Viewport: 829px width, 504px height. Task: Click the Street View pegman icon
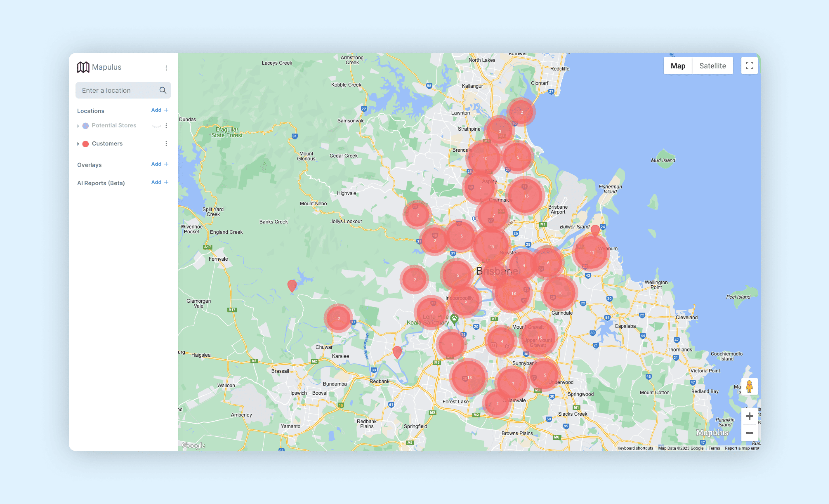tap(749, 386)
